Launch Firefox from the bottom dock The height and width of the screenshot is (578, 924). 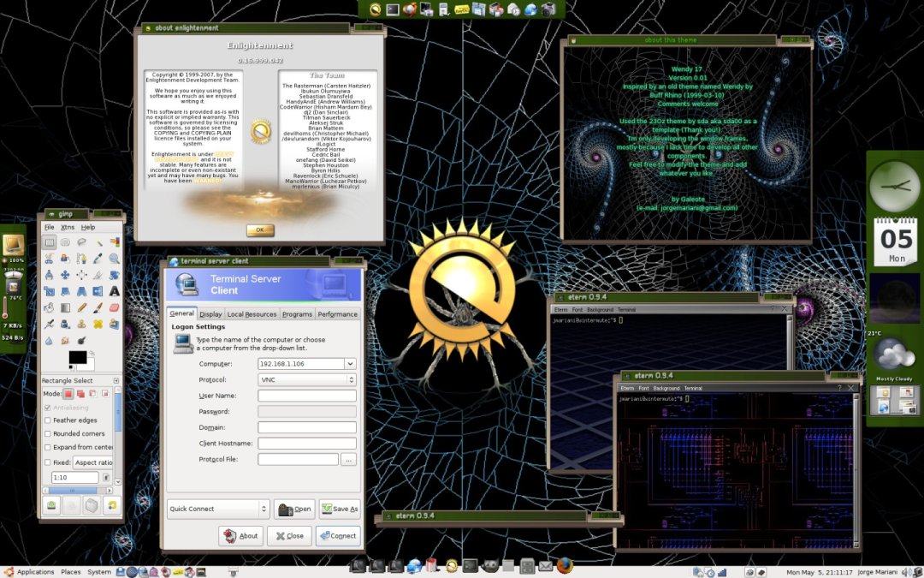pos(565,566)
